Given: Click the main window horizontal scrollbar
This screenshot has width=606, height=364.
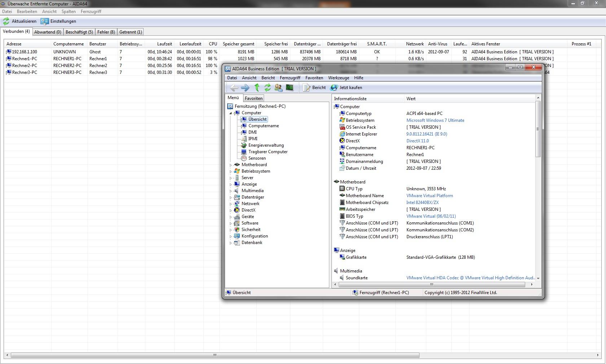Looking at the screenshot, I should click(x=215, y=355).
